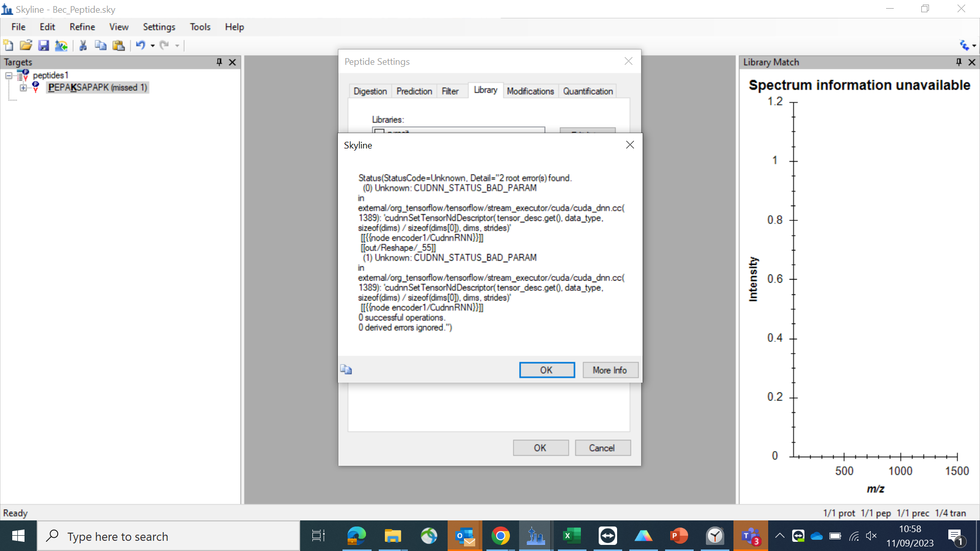Save document with the floppy disk icon
Viewport: 980px width, 551px height.
[43, 45]
